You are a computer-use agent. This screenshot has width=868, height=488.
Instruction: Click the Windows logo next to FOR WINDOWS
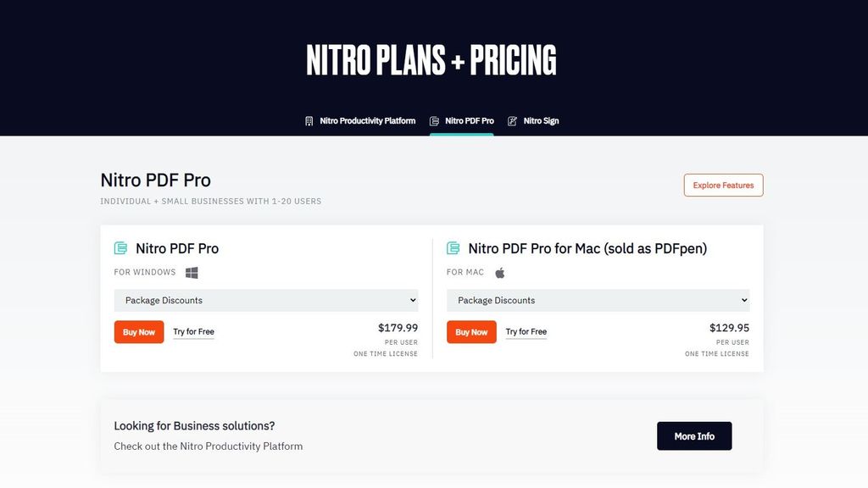point(190,272)
